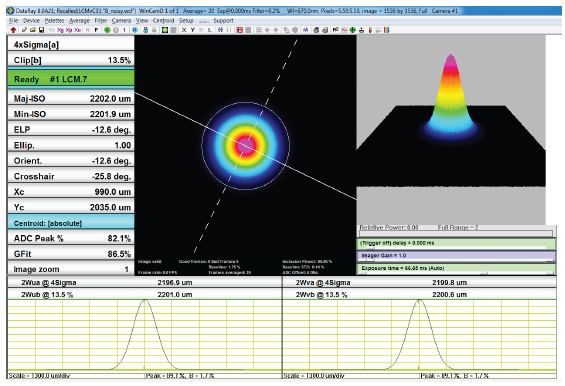Click the X profile toolbar icon
565x386 pixels.
184,30
